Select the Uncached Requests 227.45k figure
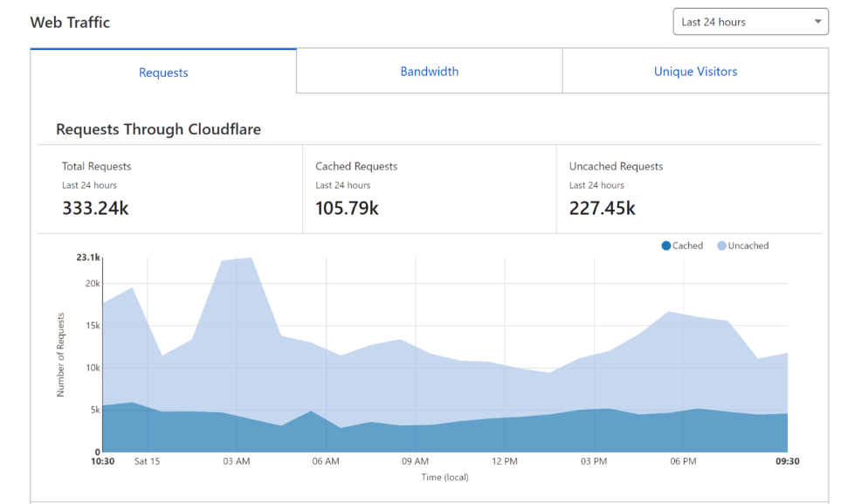Screen dimensions: 841x504 coord(602,208)
